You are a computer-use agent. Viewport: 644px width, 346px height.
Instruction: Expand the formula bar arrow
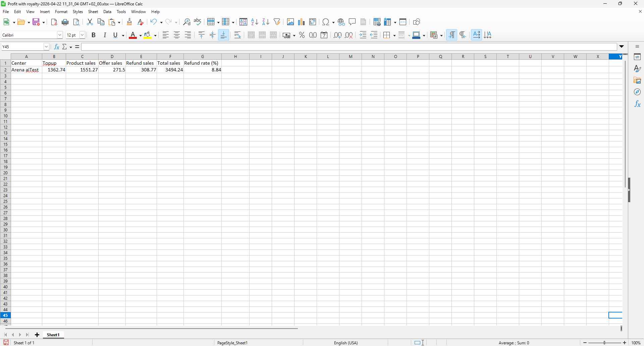point(622,47)
